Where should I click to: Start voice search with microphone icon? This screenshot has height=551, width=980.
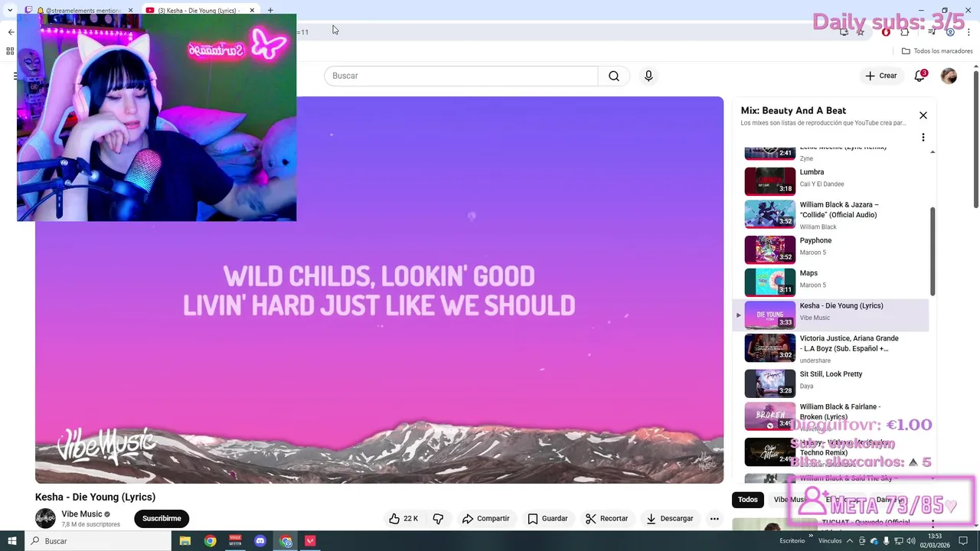648,76
